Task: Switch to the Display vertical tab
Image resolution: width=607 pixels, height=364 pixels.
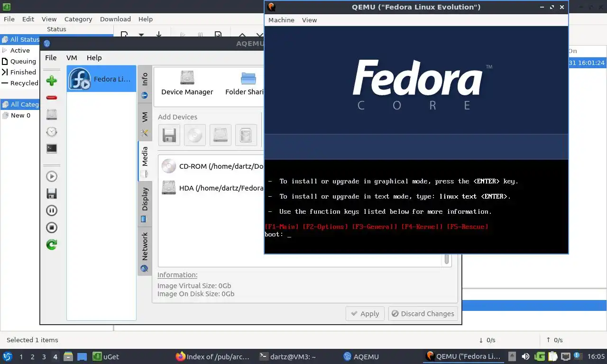Action: [145, 204]
